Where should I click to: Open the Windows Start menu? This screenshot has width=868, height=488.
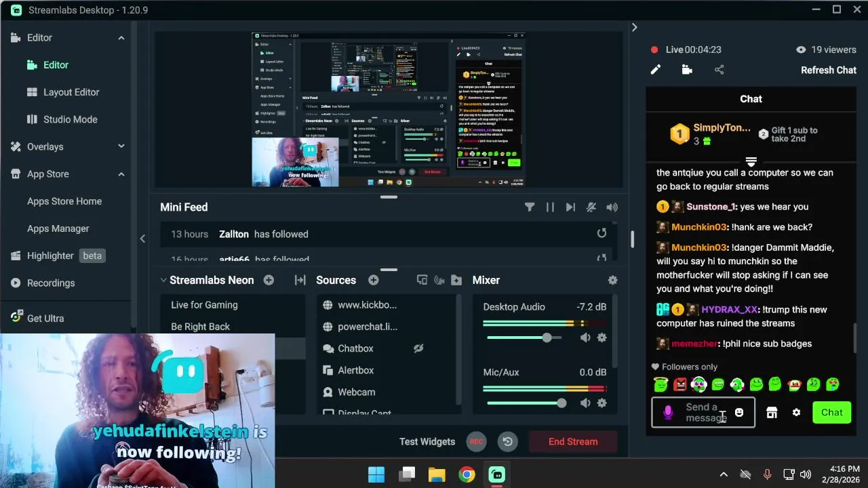376,474
